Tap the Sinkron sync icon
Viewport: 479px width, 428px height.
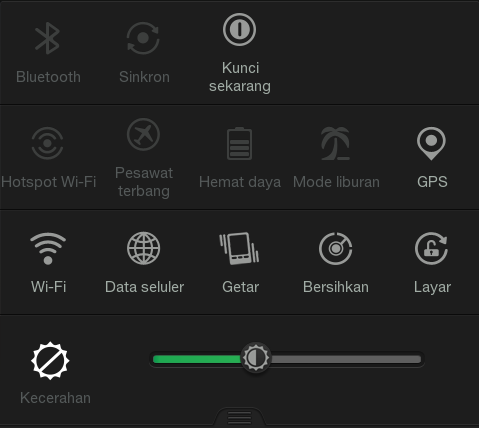[143, 38]
